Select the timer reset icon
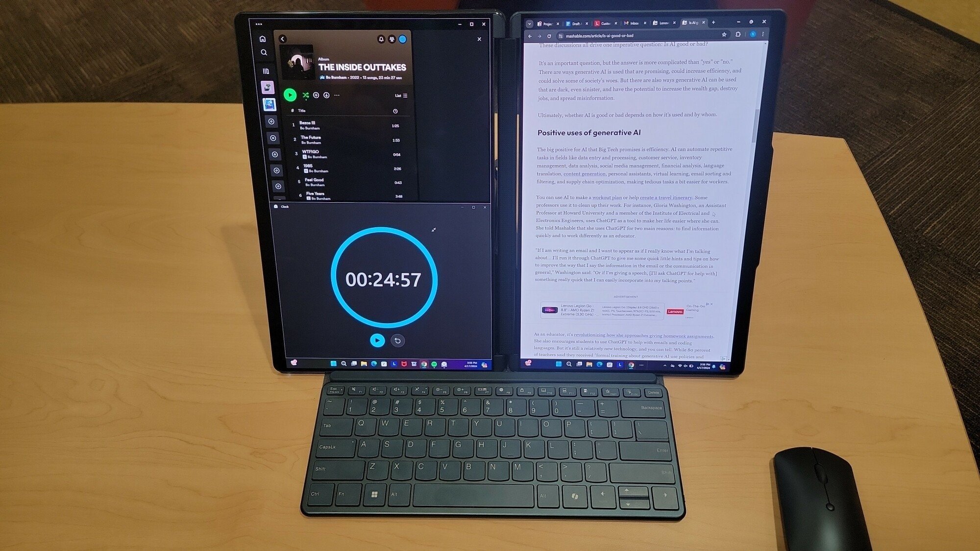 (x=397, y=340)
